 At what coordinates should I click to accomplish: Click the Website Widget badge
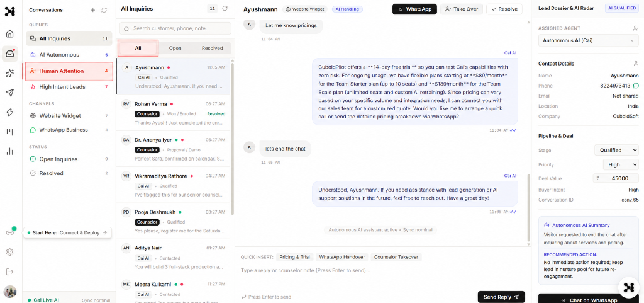(x=305, y=9)
